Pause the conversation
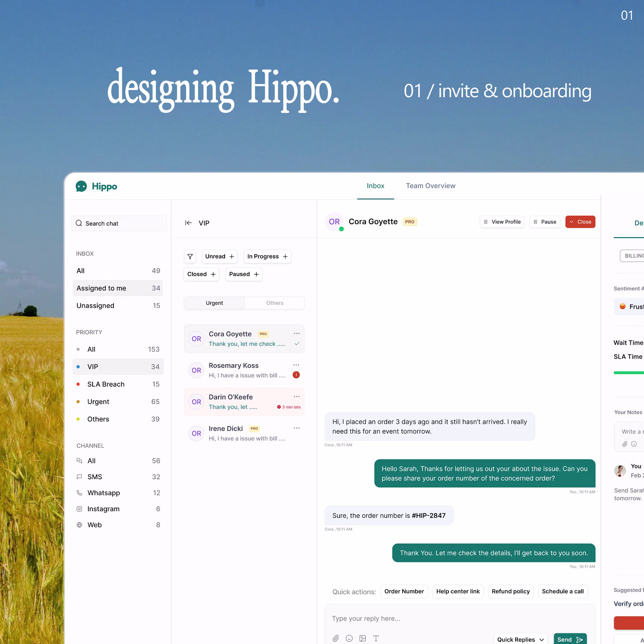The height and width of the screenshot is (644, 644). click(544, 222)
